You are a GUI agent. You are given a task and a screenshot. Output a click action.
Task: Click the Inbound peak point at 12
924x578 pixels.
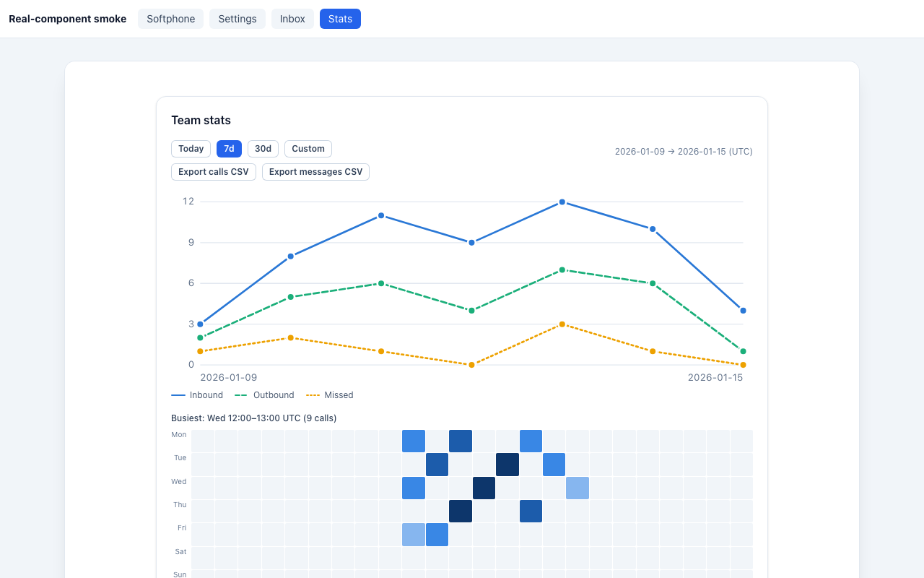(562, 202)
